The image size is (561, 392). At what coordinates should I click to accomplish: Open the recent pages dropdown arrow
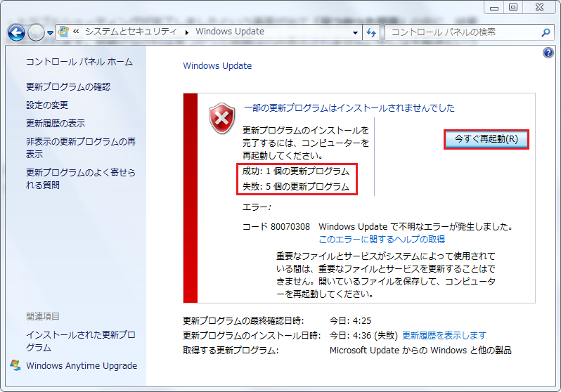[x=50, y=33]
